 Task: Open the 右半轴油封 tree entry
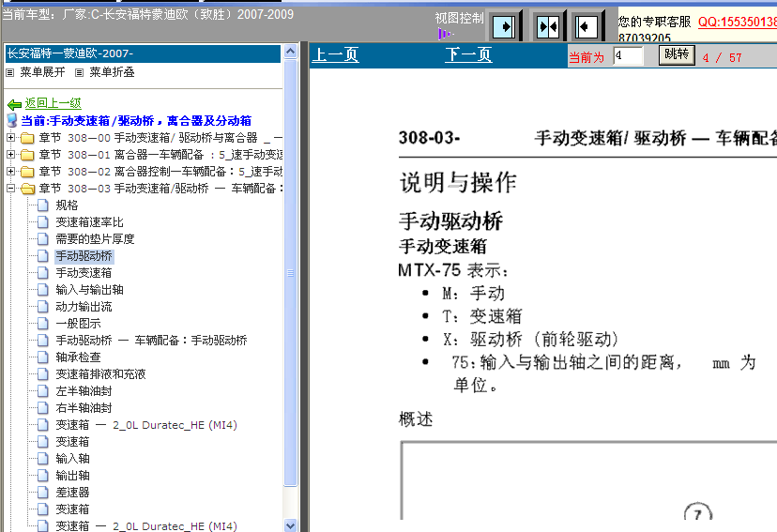(x=84, y=407)
